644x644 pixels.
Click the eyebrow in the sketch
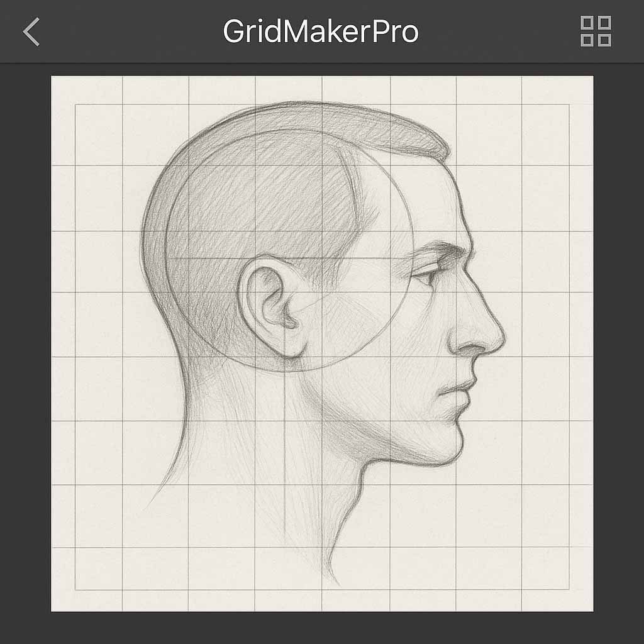tap(440, 250)
